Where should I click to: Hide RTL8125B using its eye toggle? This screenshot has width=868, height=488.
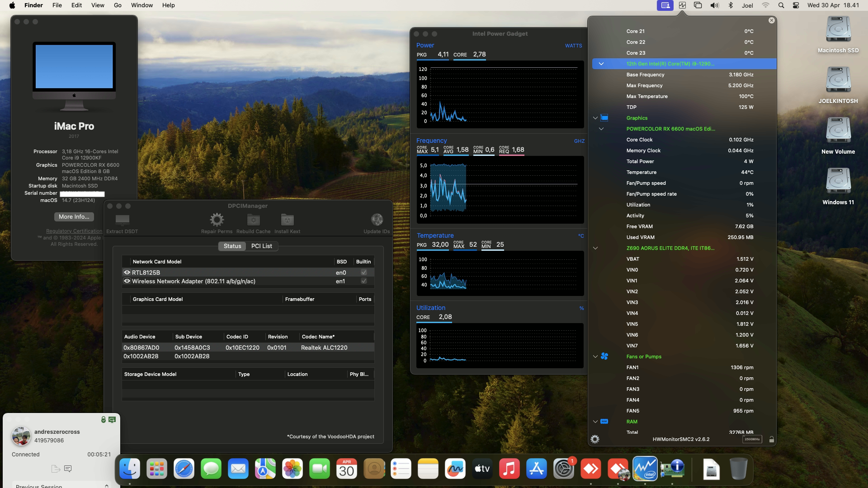pyautogui.click(x=127, y=272)
